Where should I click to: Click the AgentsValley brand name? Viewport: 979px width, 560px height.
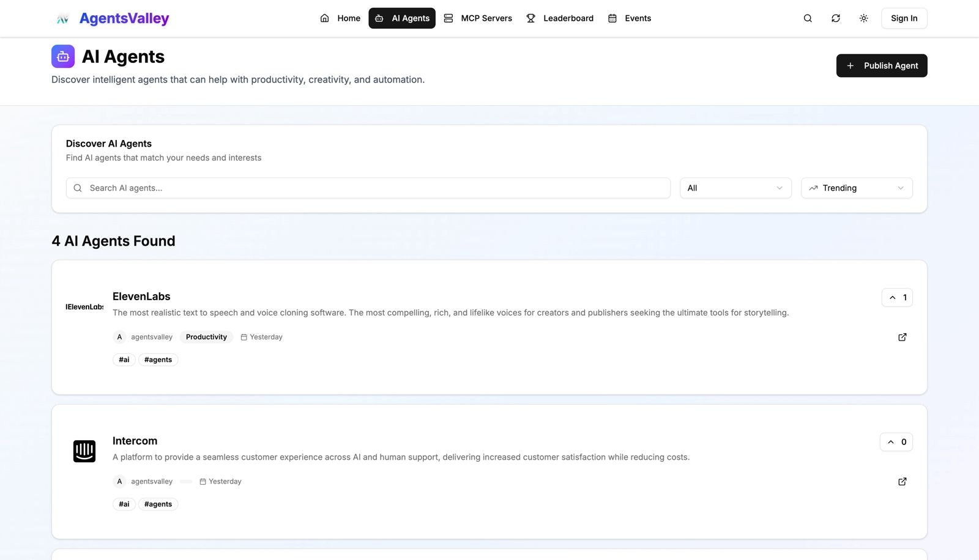pyautogui.click(x=124, y=18)
